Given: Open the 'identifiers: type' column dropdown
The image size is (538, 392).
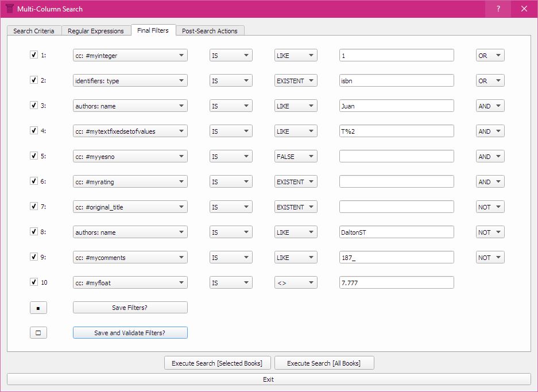Looking at the screenshot, I should tap(130, 81).
